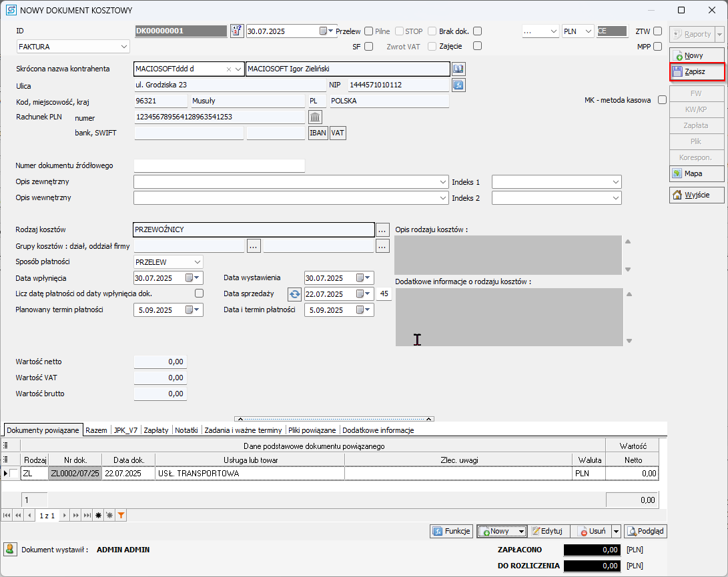Click the function icon next to NIP
Screen dimensions: 728x577
pos(458,85)
